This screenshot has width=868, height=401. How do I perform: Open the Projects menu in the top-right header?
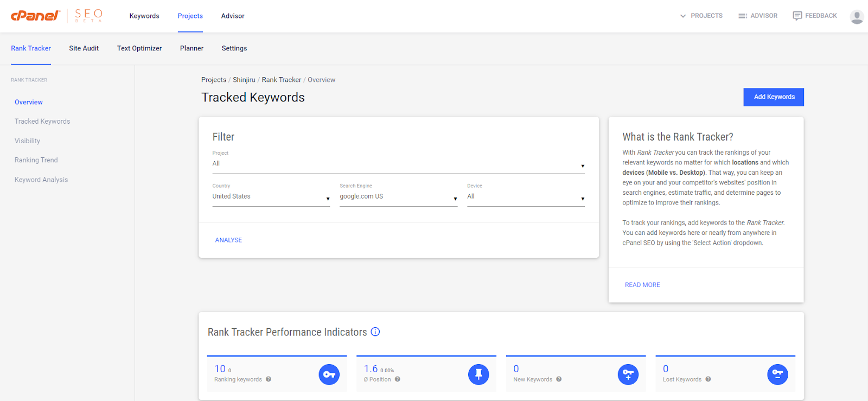click(x=701, y=16)
